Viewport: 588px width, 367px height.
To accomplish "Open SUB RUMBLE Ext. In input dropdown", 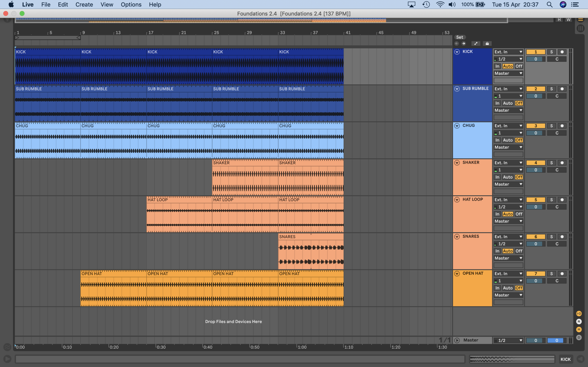I will 508,89.
